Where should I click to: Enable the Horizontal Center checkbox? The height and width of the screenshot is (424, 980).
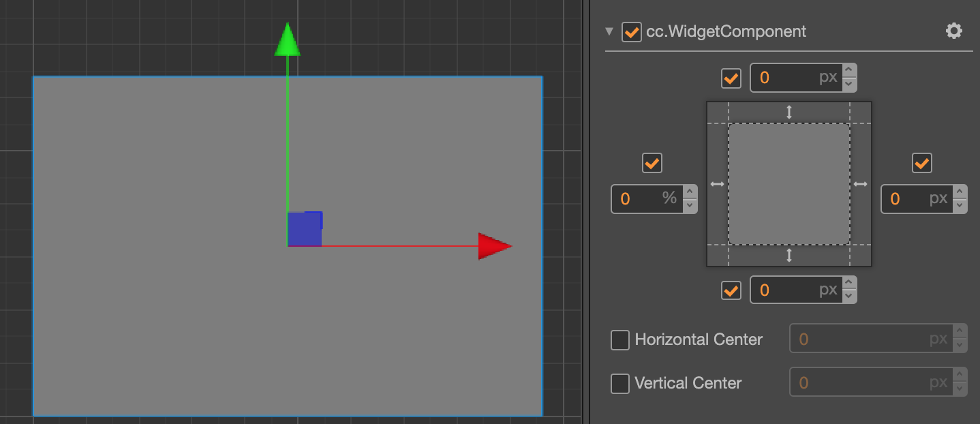[620, 339]
